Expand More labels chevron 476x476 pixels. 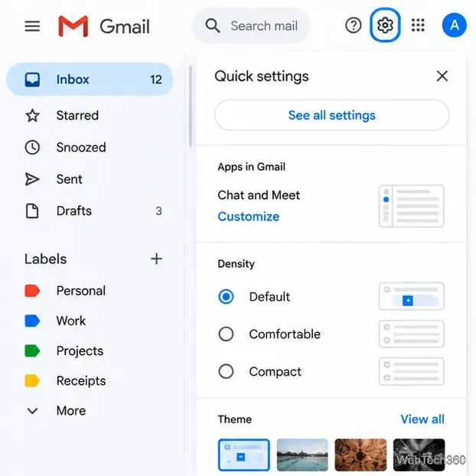coord(32,411)
